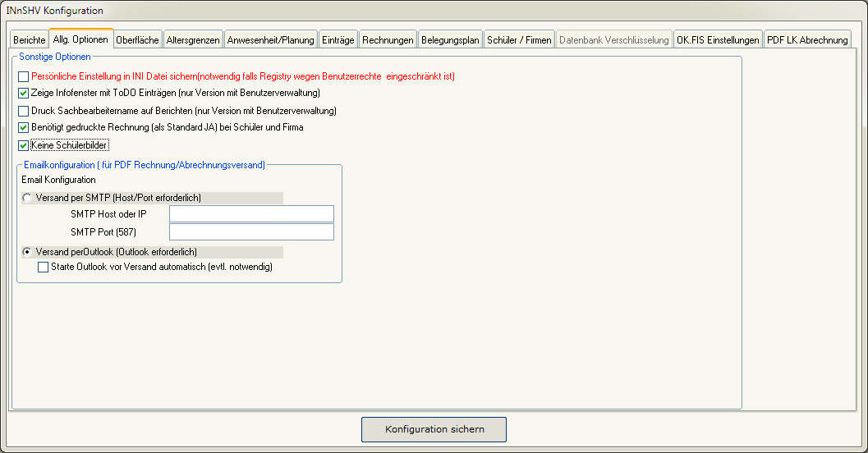Select Versand per SMTP radio button

pos(28,198)
